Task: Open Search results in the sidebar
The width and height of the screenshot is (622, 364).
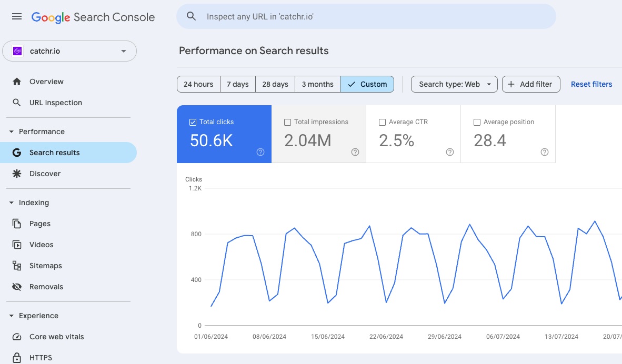Action: (x=68, y=153)
